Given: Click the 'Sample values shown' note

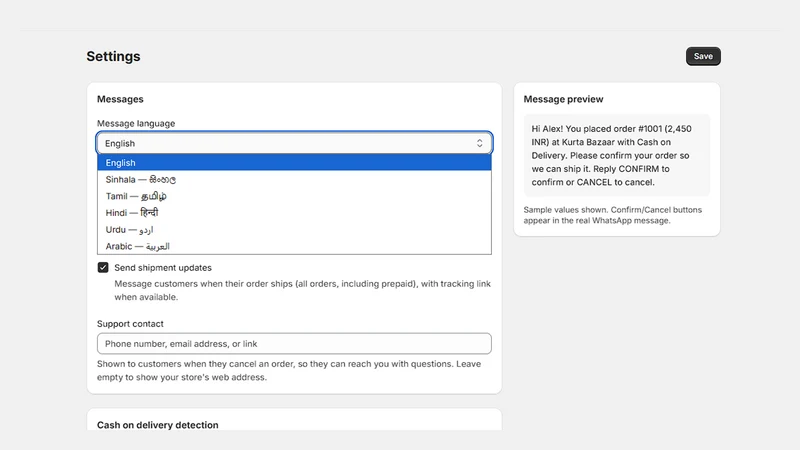Looking at the screenshot, I should pyautogui.click(x=612, y=215).
